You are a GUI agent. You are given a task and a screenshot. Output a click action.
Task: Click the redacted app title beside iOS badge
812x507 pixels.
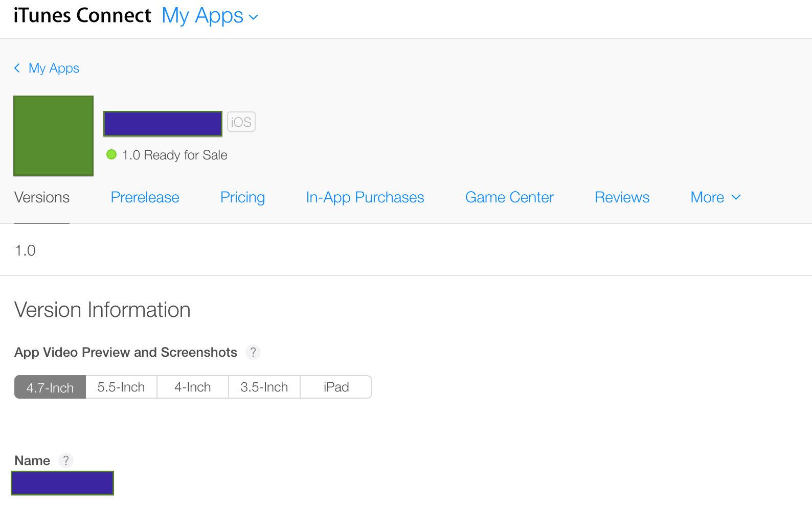click(163, 124)
